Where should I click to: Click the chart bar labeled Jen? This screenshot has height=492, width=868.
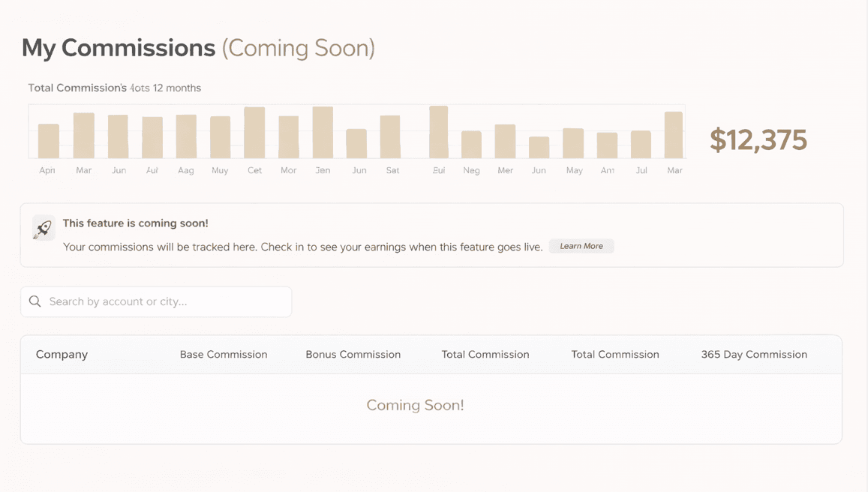pyautogui.click(x=323, y=133)
